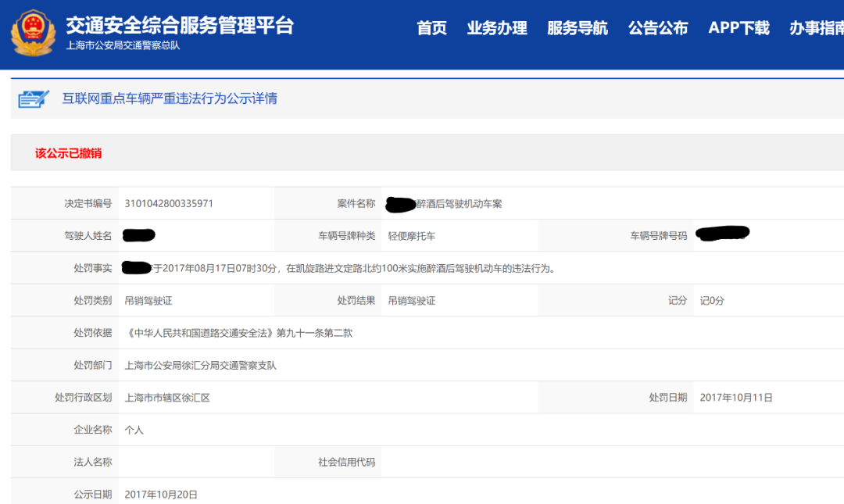Click the 处罚事实 label
Image resolution: width=844 pixels, height=504 pixels.
tap(92, 268)
